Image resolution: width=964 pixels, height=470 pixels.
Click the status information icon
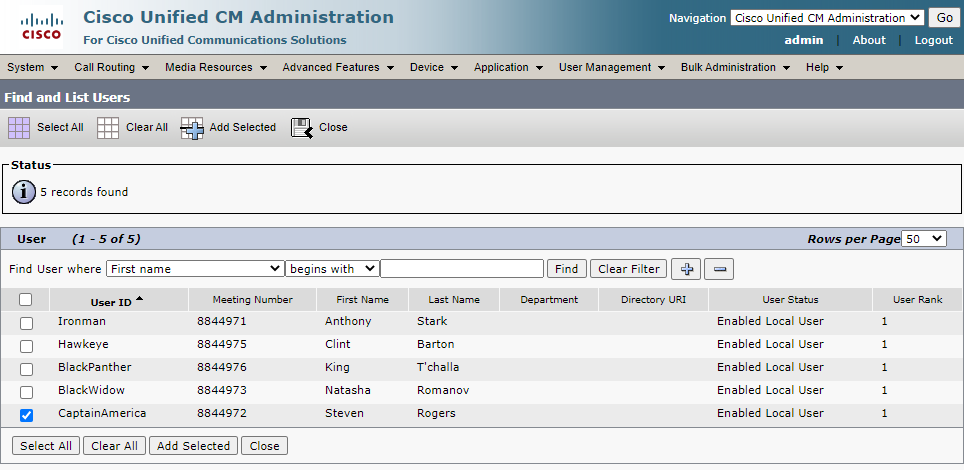[x=24, y=192]
